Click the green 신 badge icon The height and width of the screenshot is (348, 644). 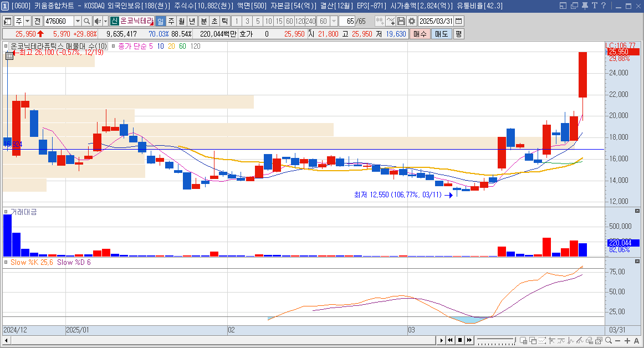tap(114, 21)
